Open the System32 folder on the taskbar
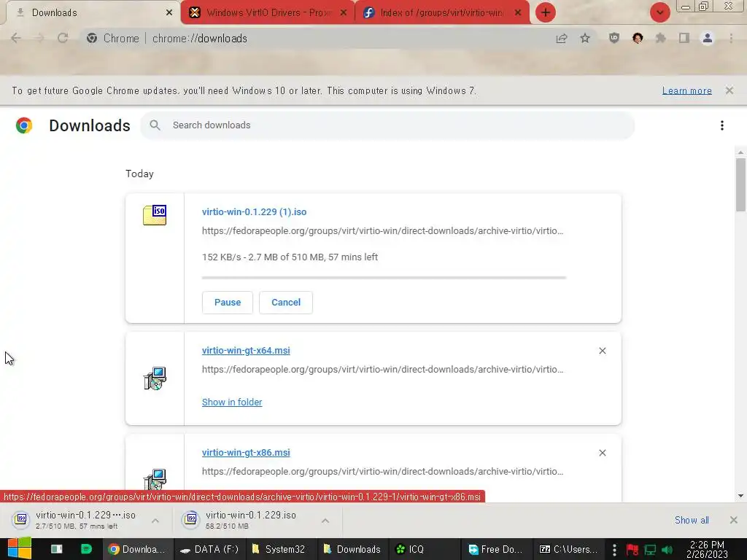 (281, 549)
